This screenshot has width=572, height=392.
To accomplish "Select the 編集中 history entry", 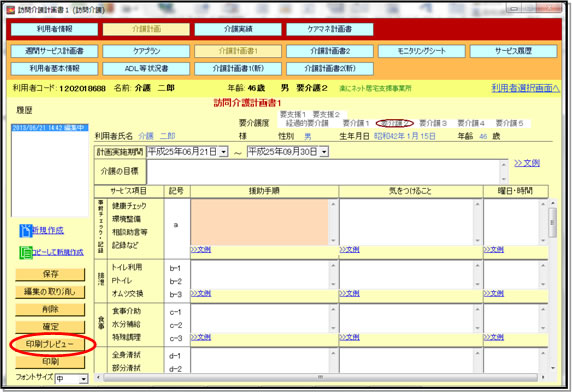I will pos(50,128).
